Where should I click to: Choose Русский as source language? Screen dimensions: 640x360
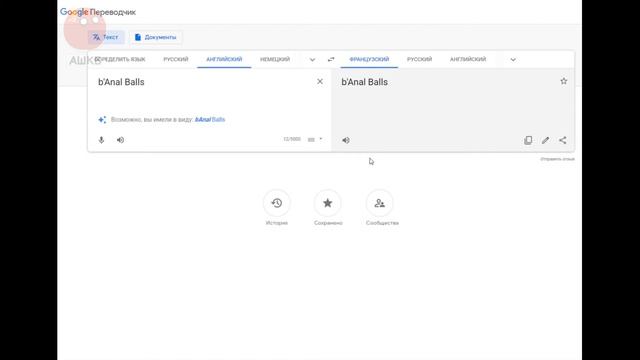(x=176, y=59)
